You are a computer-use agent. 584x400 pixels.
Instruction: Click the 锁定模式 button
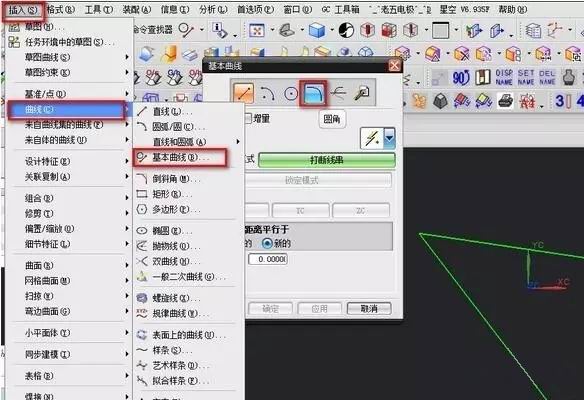318,180
